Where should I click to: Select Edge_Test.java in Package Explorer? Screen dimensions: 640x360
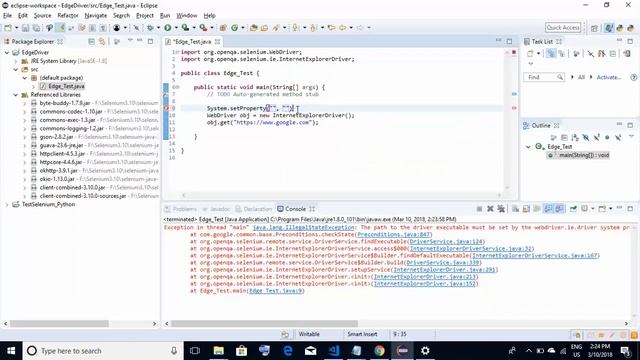tap(66, 86)
